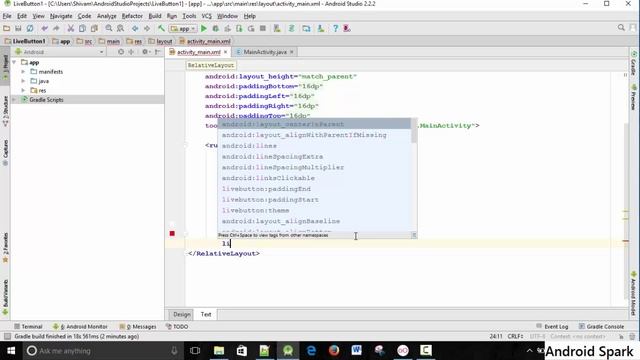Click the Make Project hammer icon
The height and width of the screenshot is (360, 640).
coord(161,28)
